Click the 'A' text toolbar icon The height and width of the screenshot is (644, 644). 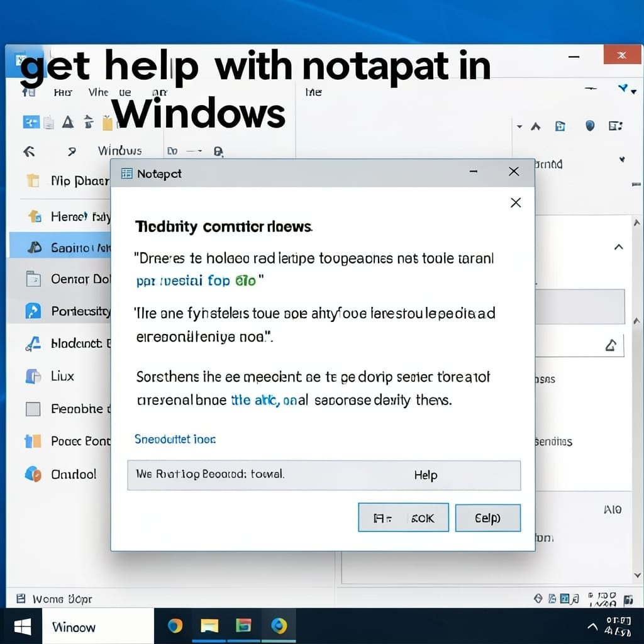click(x=68, y=122)
